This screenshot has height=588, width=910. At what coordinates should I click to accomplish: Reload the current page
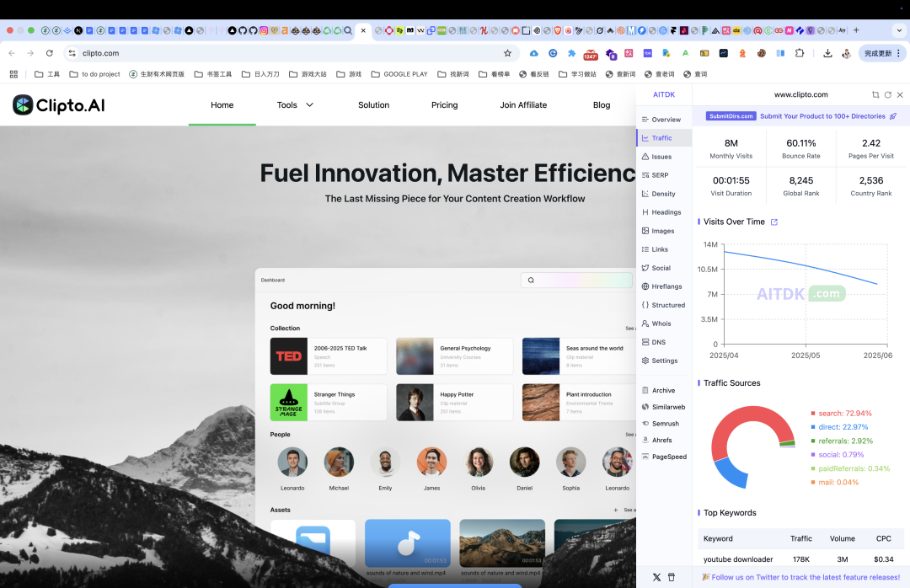tap(50, 53)
